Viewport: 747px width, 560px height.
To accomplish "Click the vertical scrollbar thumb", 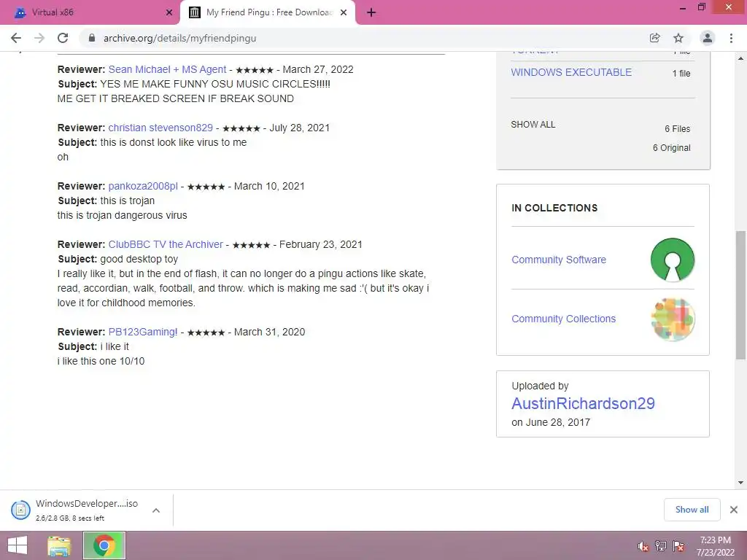I will (x=741, y=295).
